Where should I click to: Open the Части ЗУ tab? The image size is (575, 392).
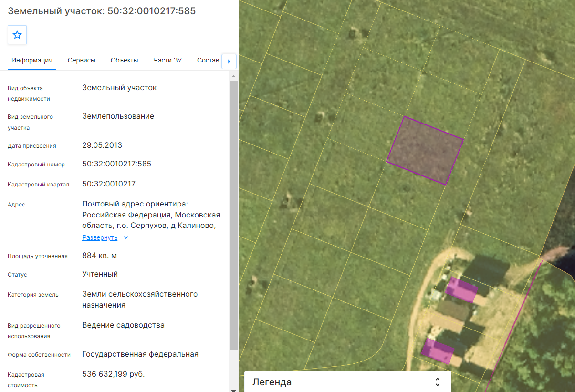click(167, 60)
